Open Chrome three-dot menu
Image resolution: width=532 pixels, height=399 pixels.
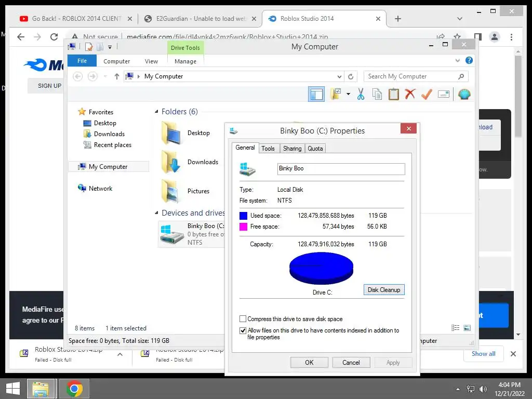coord(511,37)
